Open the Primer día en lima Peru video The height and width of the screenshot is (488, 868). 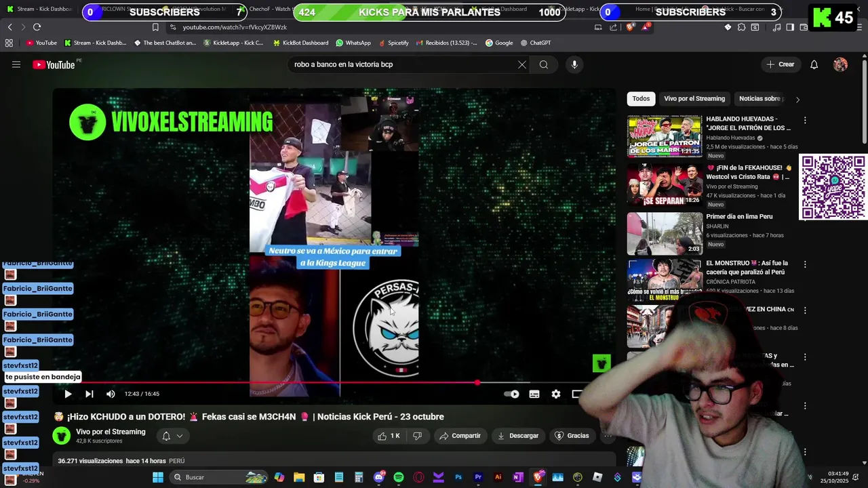click(x=665, y=234)
